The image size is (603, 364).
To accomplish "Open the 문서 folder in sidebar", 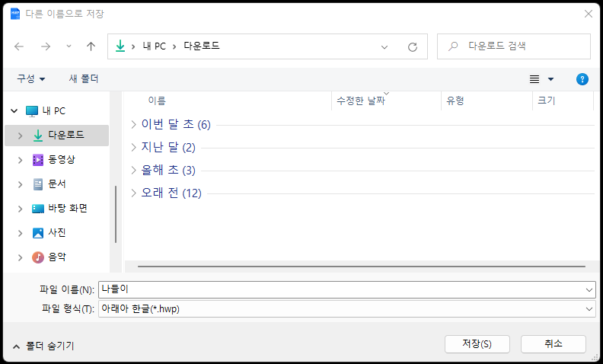I will (56, 184).
